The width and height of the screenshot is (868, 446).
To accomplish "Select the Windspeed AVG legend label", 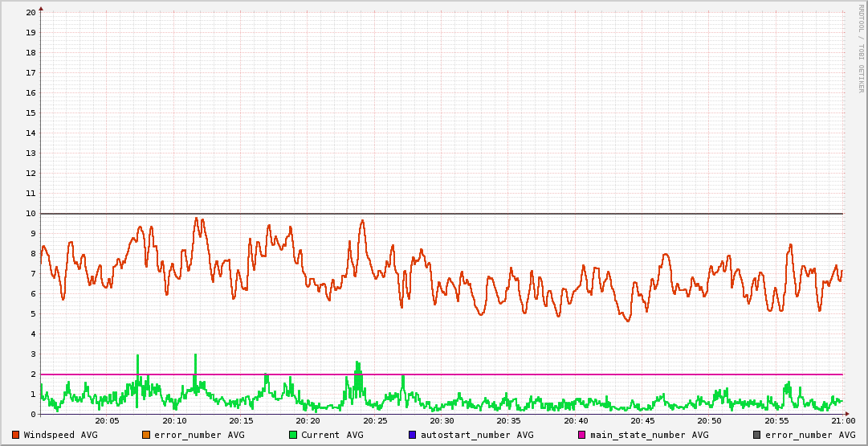I will click(x=60, y=435).
